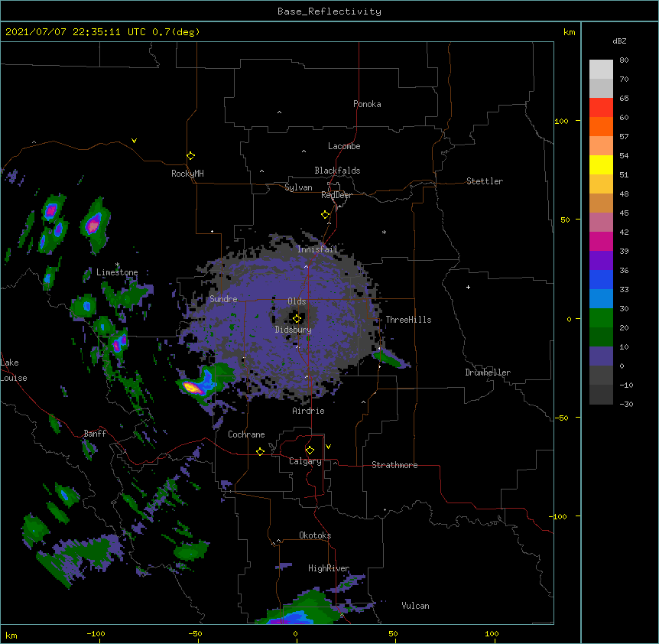Select the blue 33-36 dBZ legend swatch
659x644 pixels.
click(601, 279)
